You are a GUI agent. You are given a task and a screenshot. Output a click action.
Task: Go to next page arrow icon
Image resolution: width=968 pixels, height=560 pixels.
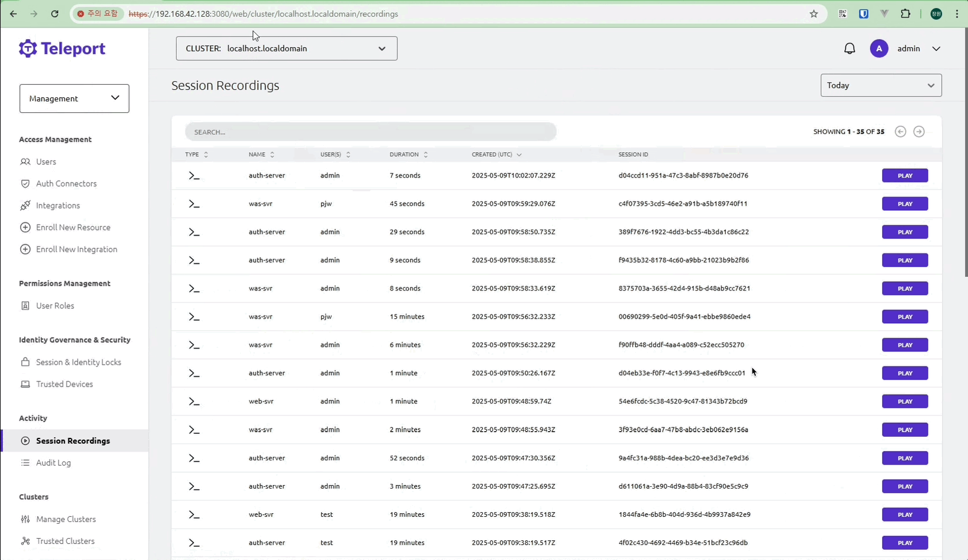pyautogui.click(x=919, y=132)
